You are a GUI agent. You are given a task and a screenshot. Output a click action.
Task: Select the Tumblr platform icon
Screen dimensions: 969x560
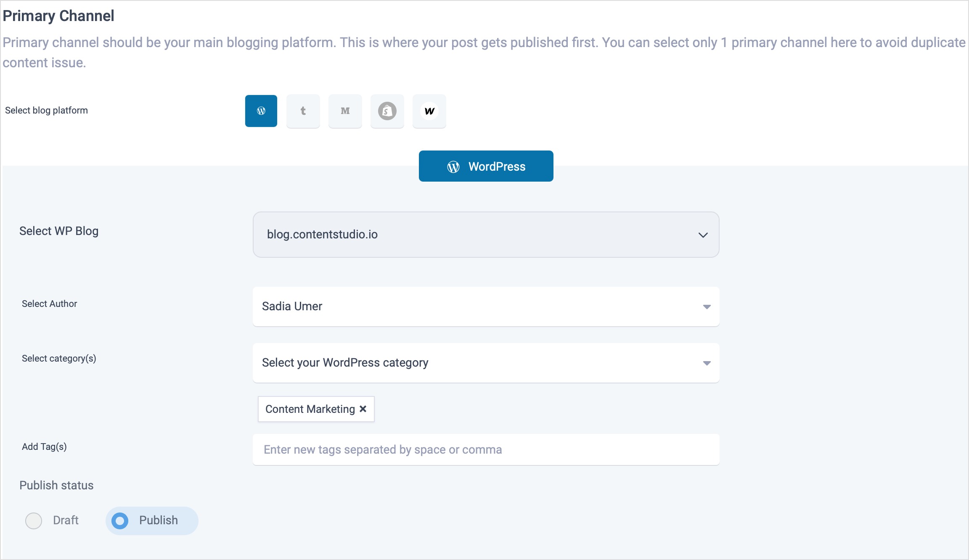pyautogui.click(x=303, y=111)
